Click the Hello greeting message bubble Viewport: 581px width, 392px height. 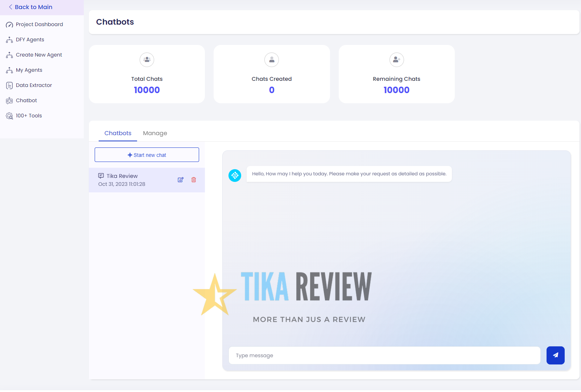pyautogui.click(x=349, y=174)
